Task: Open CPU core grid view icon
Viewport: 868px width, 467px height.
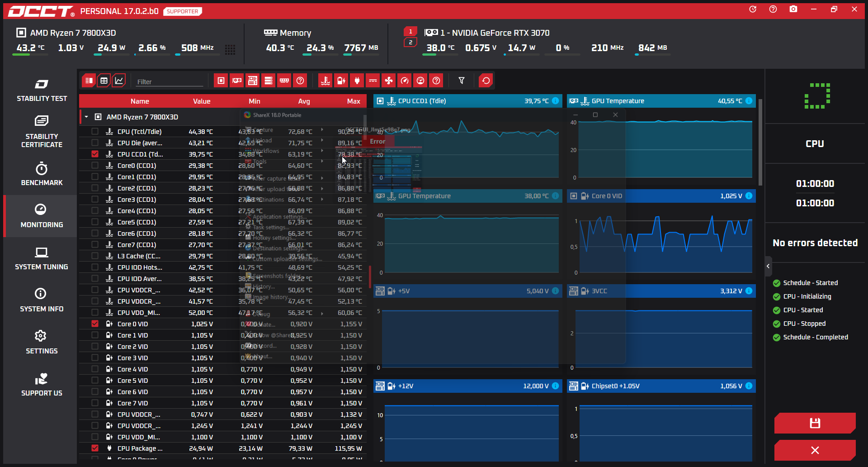Action: [x=230, y=50]
